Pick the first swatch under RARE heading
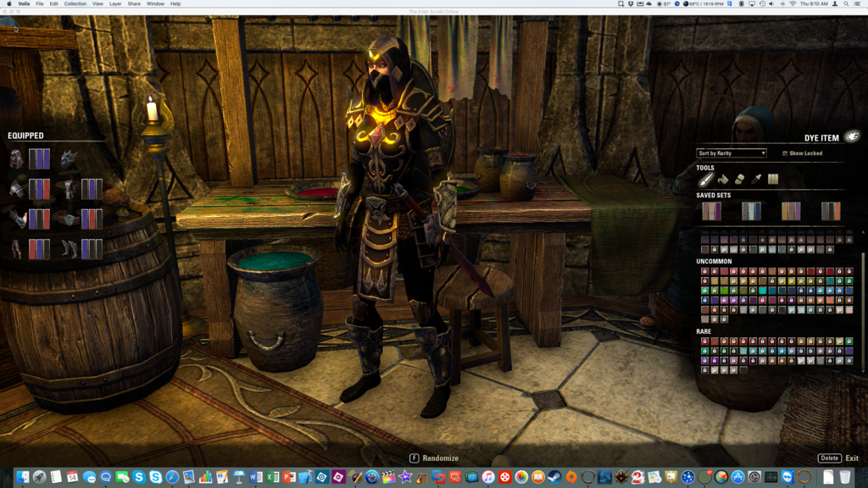Viewport: 868px width, 488px height. [704, 341]
